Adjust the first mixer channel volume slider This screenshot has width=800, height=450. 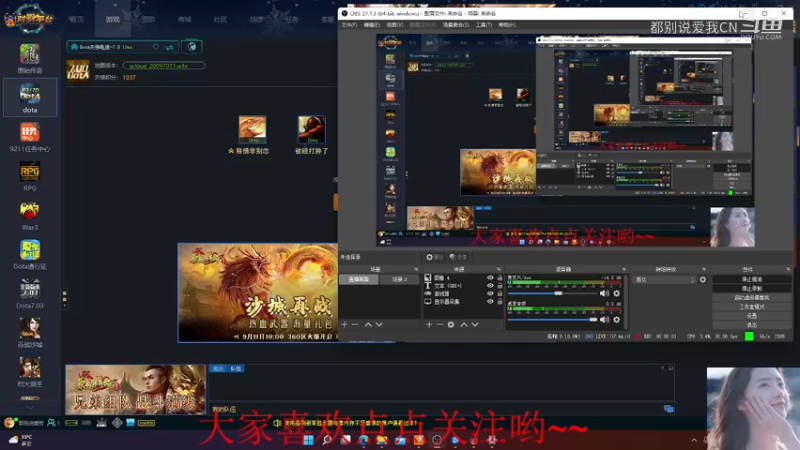553,293
